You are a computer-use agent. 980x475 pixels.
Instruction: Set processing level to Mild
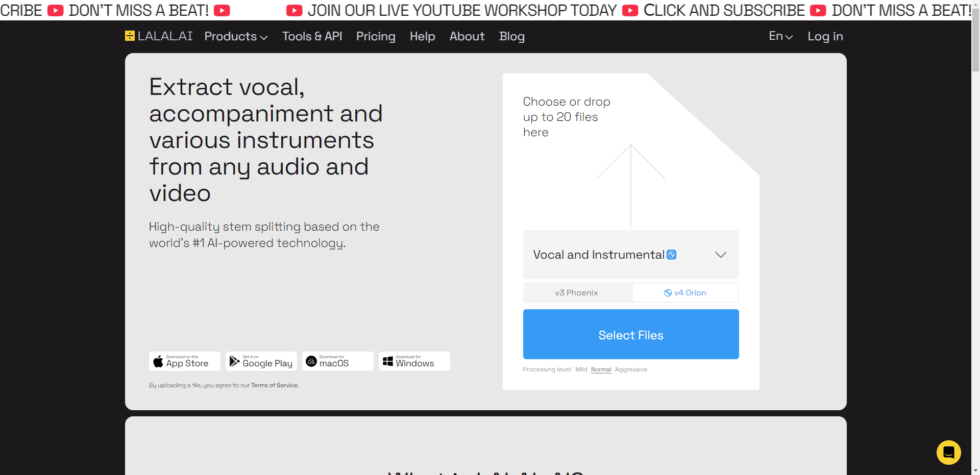pyautogui.click(x=581, y=369)
